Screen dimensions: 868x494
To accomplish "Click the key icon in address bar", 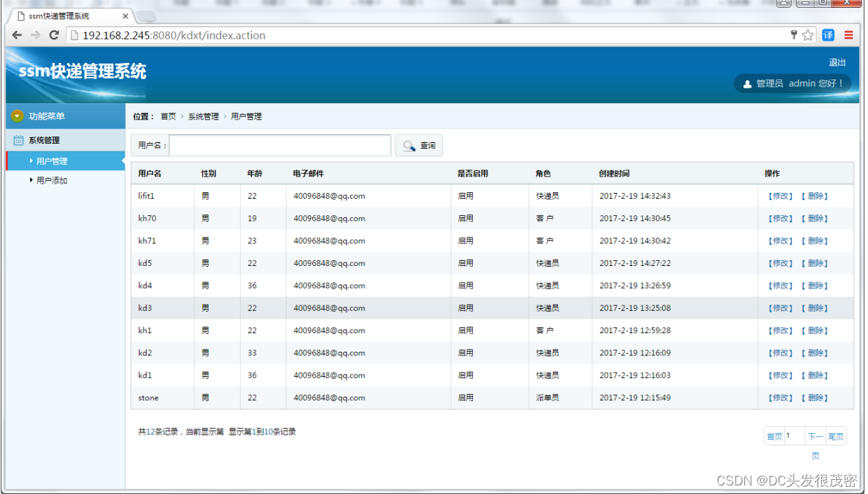I will coord(794,34).
